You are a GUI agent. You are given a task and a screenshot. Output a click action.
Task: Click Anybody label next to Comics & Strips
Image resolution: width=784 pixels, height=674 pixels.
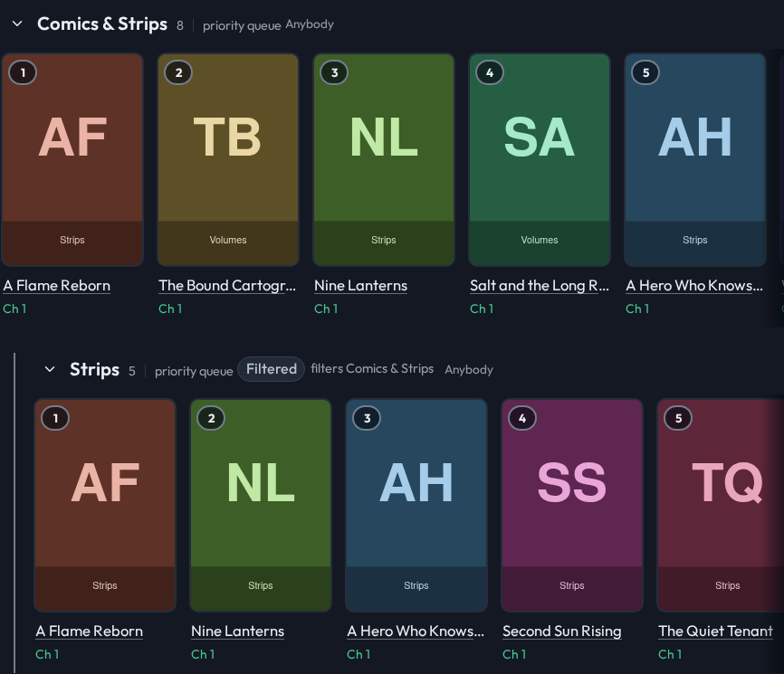click(310, 24)
